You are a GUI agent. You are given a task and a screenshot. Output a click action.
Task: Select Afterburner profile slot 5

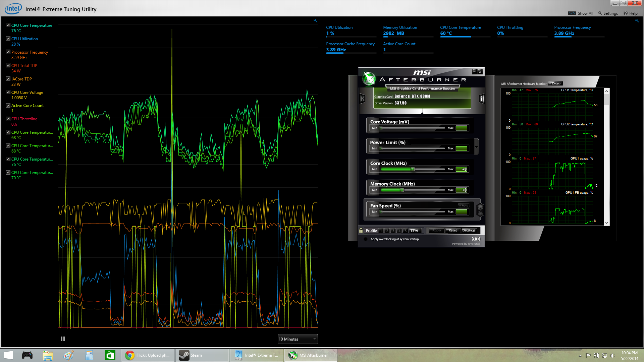pos(405,231)
